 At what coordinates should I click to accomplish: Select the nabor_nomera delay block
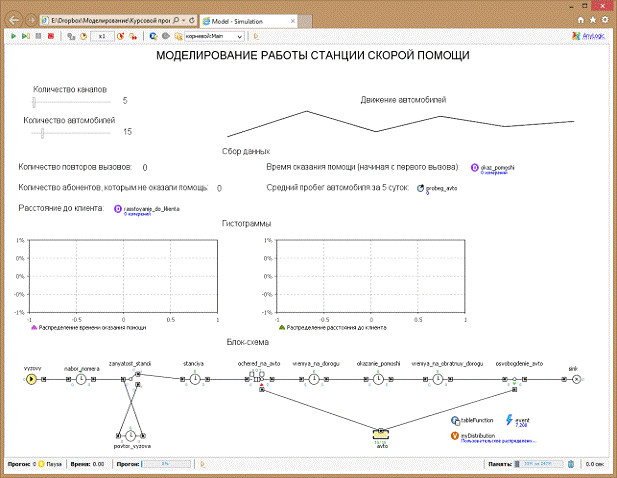click(x=79, y=379)
